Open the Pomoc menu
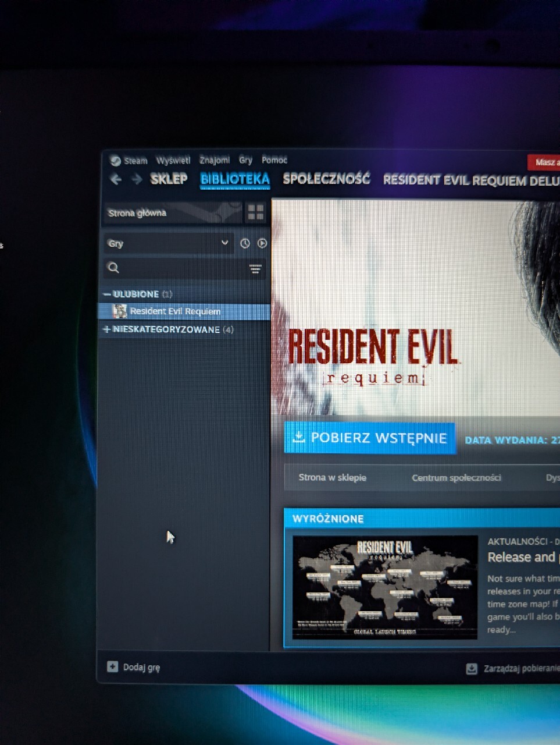The width and height of the screenshot is (560, 745). pos(274,159)
